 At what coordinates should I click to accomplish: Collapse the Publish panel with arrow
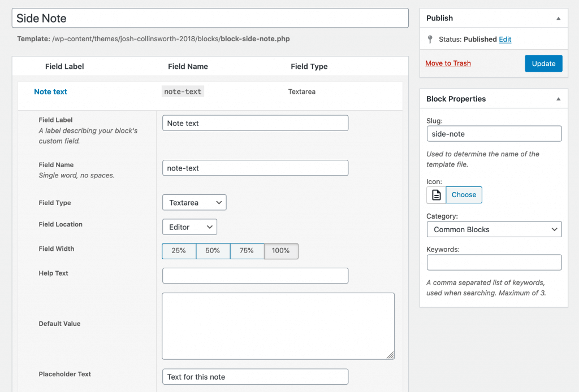coord(558,18)
